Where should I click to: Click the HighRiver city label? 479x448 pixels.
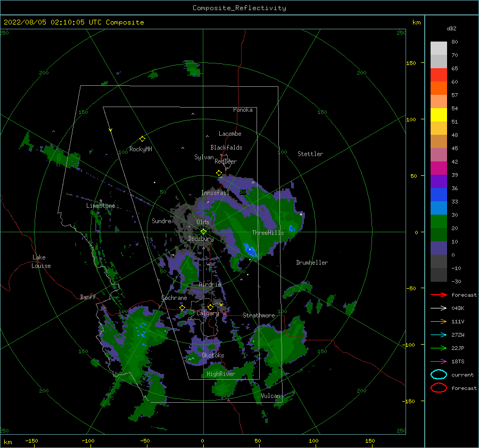pyautogui.click(x=220, y=374)
